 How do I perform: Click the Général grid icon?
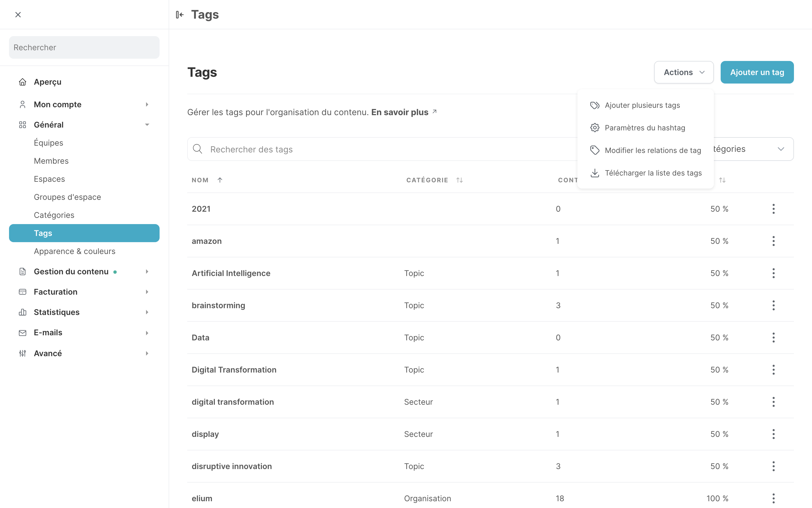[23, 125]
